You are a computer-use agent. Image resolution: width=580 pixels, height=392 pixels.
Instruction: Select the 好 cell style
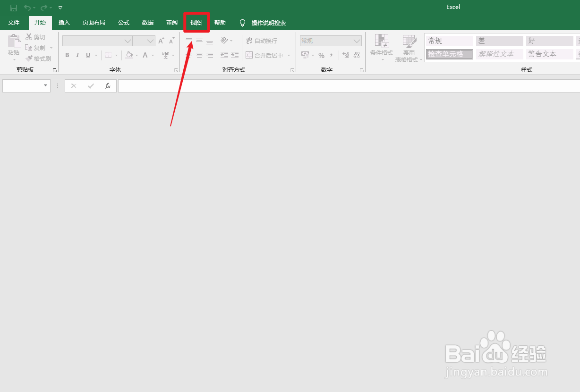click(x=550, y=41)
